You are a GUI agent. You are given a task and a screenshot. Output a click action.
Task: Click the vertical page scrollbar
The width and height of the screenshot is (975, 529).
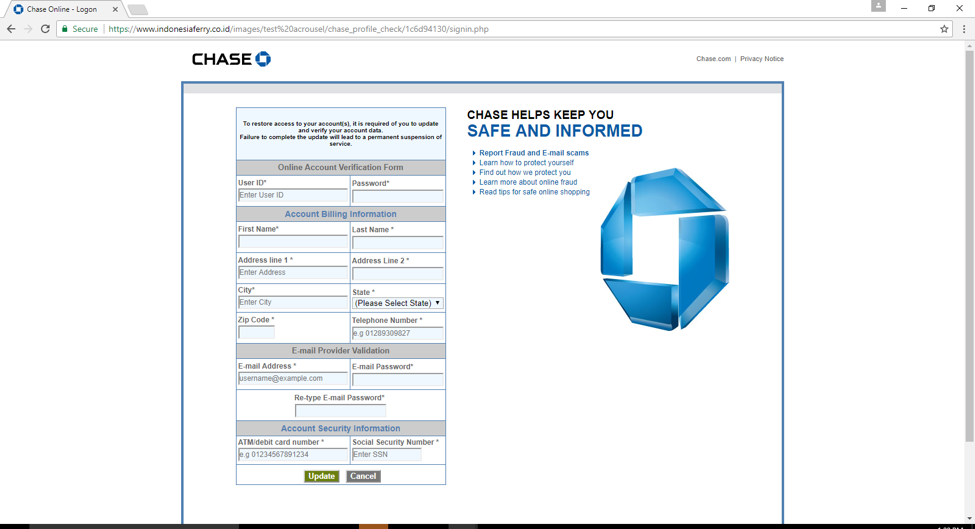point(969,246)
